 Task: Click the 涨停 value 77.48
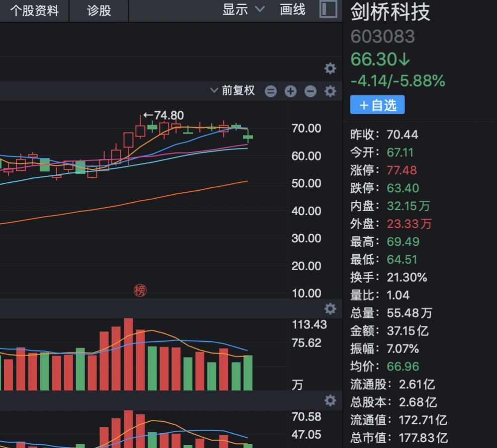coord(402,170)
